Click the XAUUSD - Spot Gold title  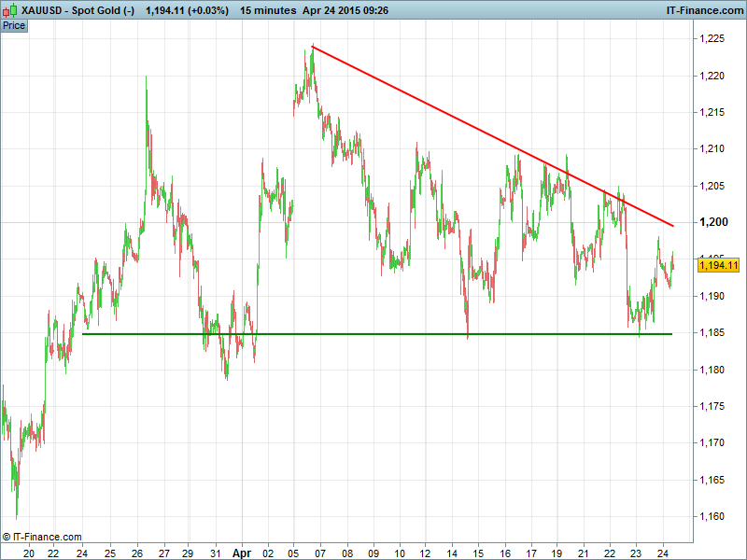click(x=79, y=11)
